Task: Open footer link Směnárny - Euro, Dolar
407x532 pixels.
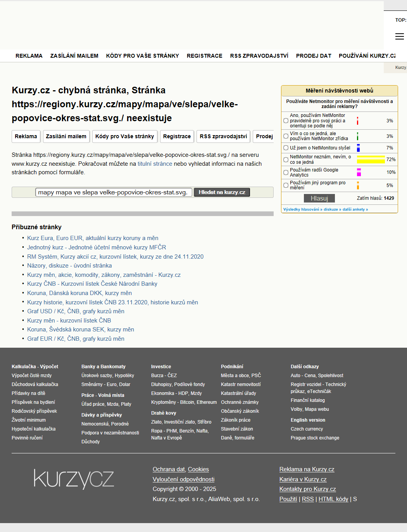Action: click(106, 384)
